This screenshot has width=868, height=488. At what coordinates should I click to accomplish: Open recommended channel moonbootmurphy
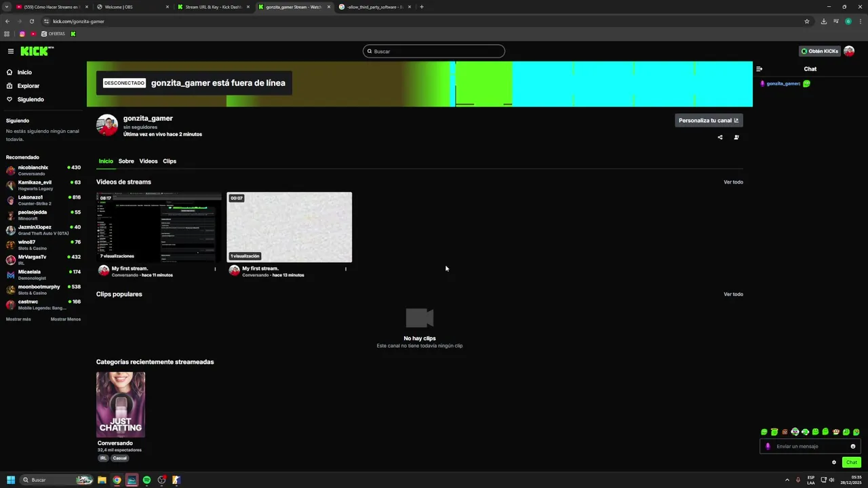(x=43, y=289)
